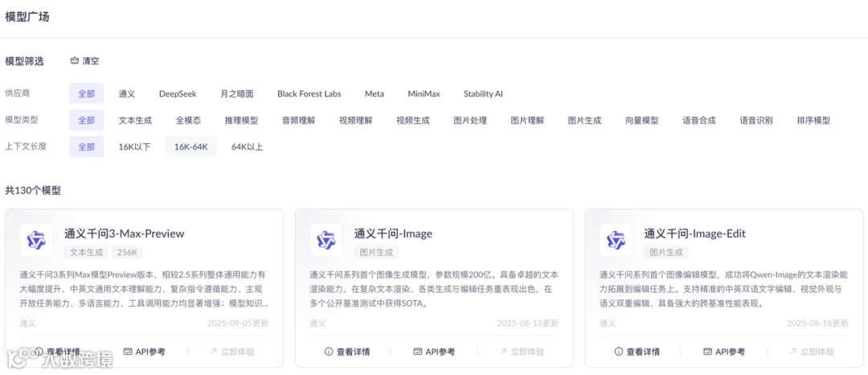Choose the 图片处理 model type

coord(470,120)
